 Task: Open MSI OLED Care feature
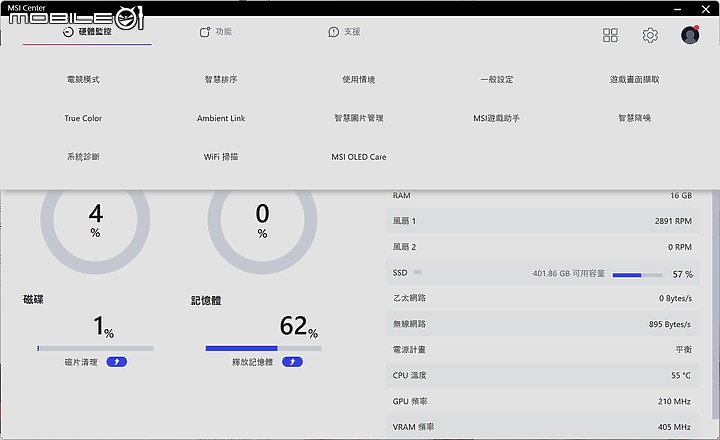pyautogui.click(x=359, y=157)
